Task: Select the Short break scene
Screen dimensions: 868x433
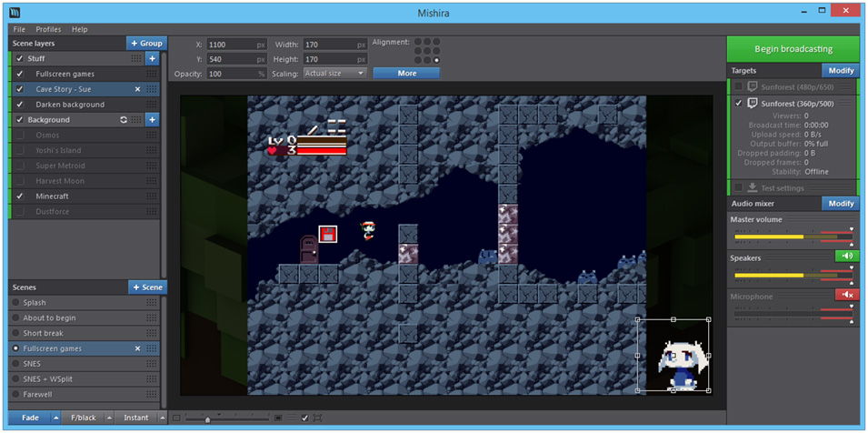Action: 85,333
